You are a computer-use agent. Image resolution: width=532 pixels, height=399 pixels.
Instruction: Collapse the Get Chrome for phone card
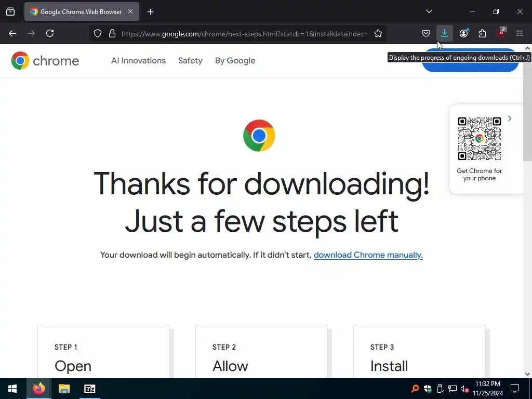tap(510, 118)
